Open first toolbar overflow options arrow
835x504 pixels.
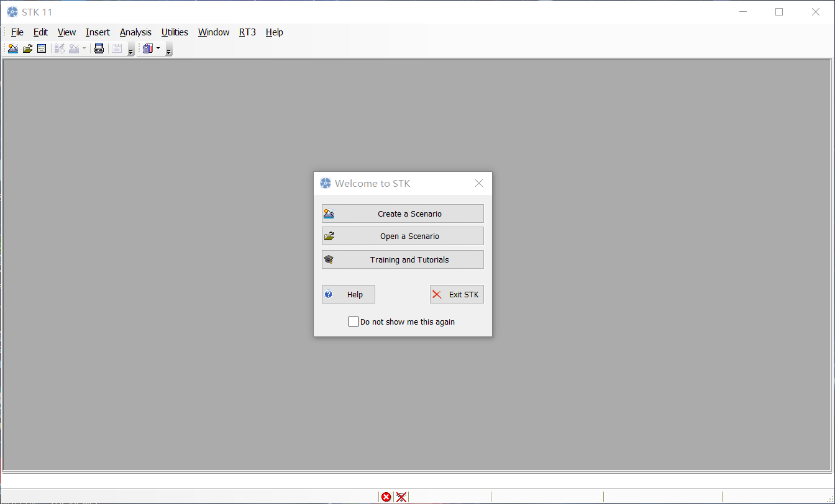pos(130,50)
